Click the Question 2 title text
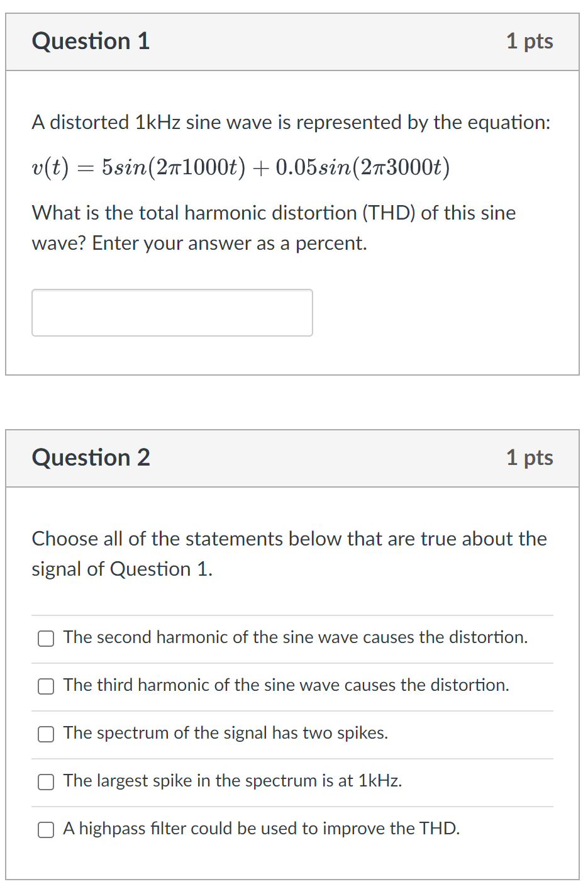This screenshot has width=588, height=884. [91, 457]
